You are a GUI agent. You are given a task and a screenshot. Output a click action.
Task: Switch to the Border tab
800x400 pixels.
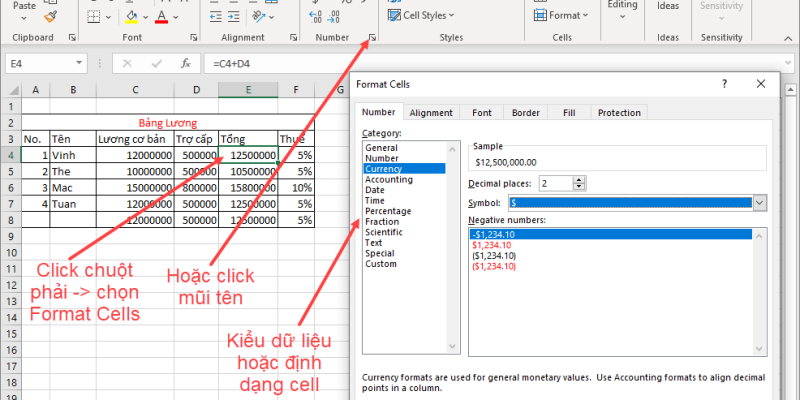[527, 113]
